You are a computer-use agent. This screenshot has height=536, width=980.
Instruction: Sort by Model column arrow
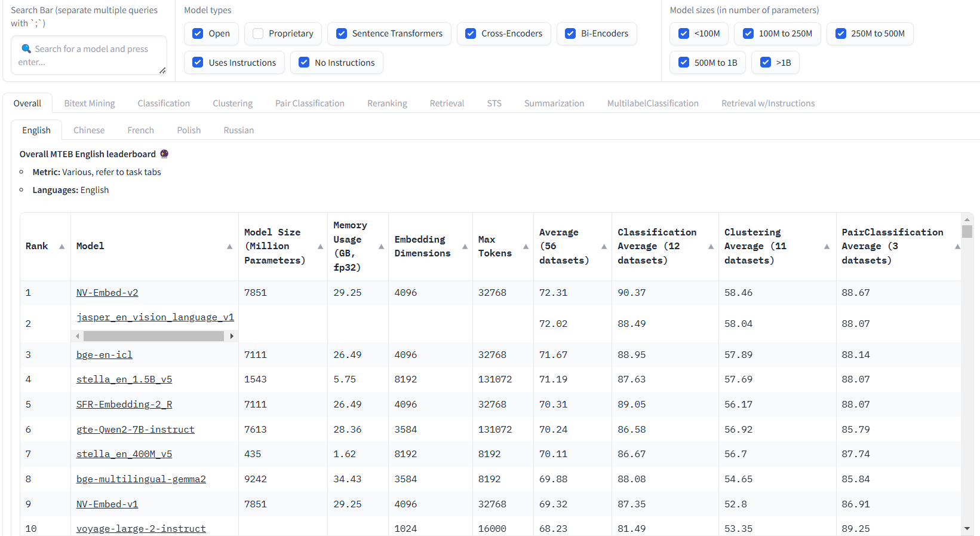click(x=229, y=246)
